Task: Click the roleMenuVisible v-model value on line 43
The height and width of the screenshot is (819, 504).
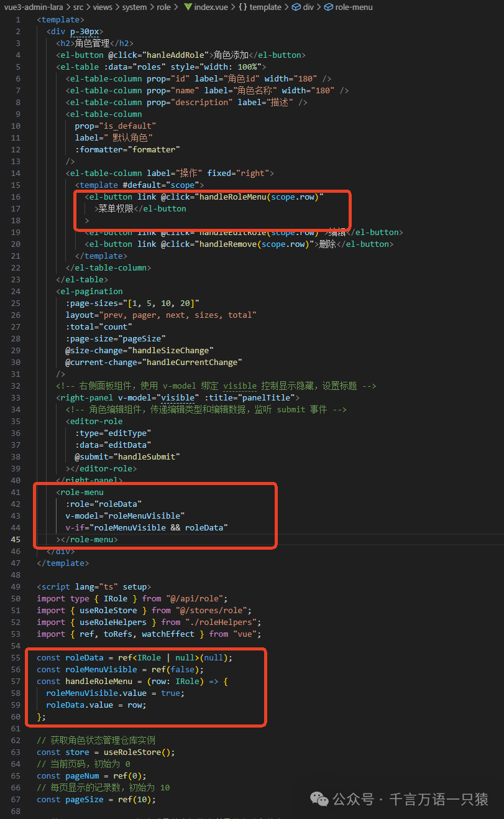Action: (146, 516)
